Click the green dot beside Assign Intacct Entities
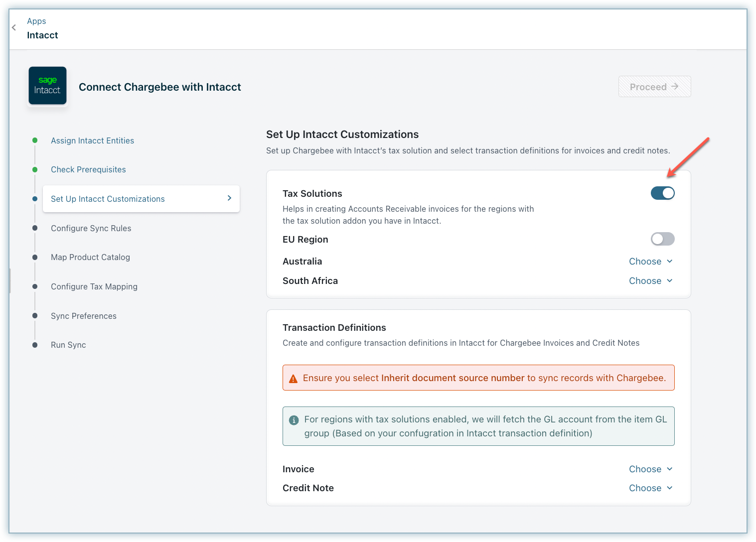 click(x=35, y=140)
